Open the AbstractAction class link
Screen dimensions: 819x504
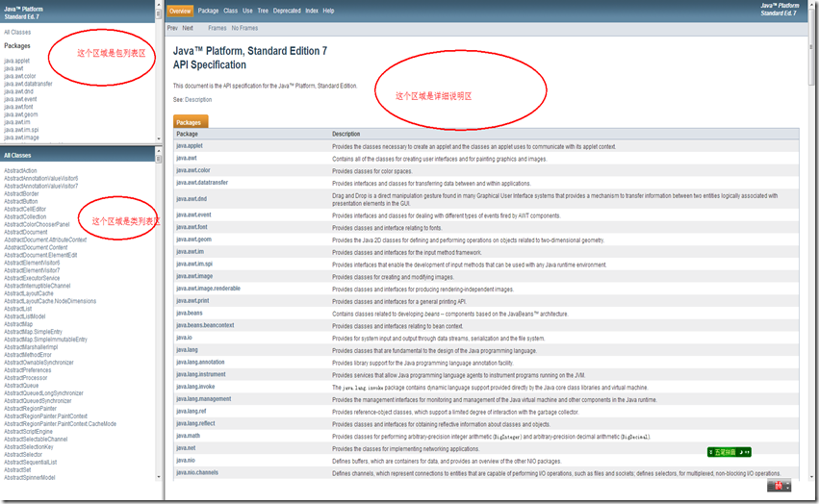click(x=20, y=171)
